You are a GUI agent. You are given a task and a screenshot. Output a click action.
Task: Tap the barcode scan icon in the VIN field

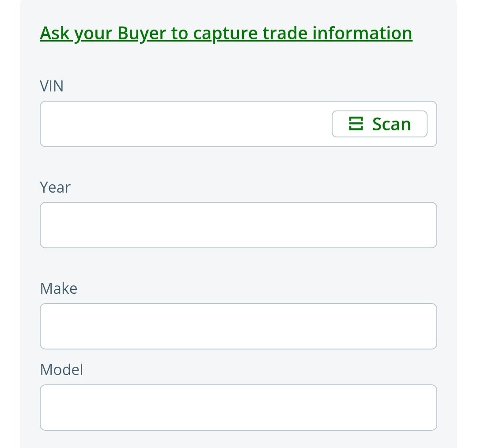point(356,124)
